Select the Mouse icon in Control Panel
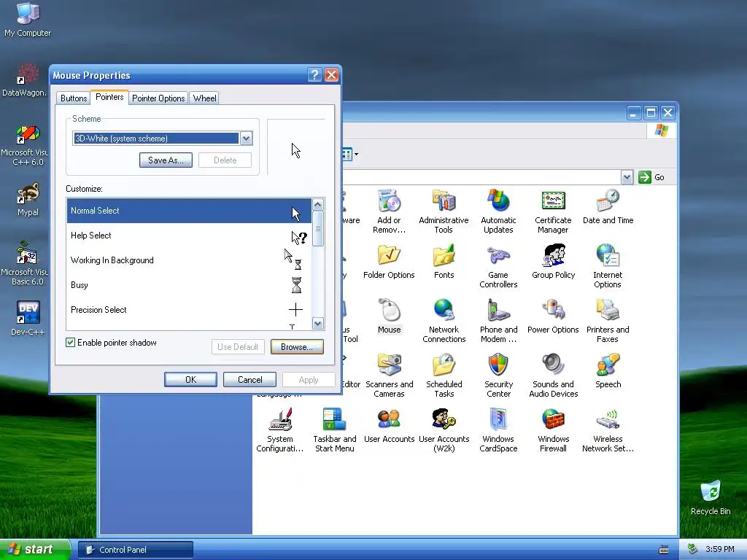747x560 pixels. (x=390, y=316)
